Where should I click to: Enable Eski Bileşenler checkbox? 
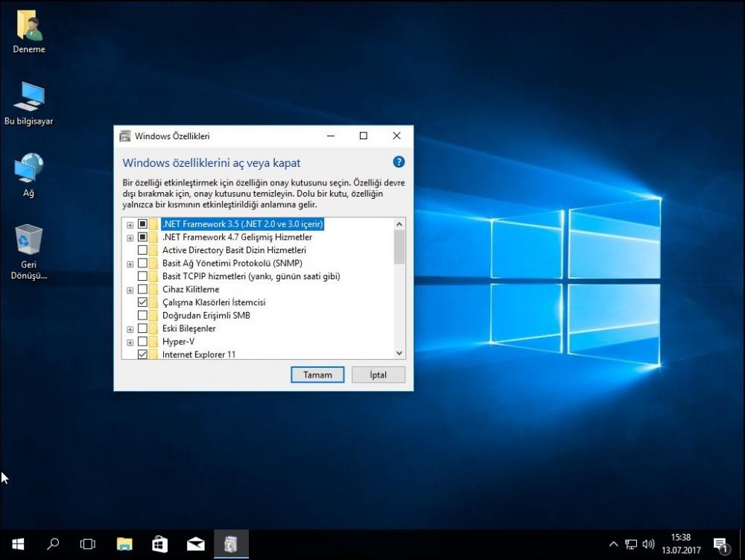coord(142,328)
